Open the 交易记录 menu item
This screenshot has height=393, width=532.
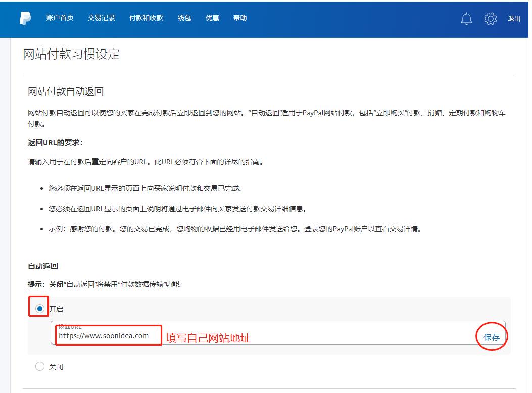click(x=101, y=18)
